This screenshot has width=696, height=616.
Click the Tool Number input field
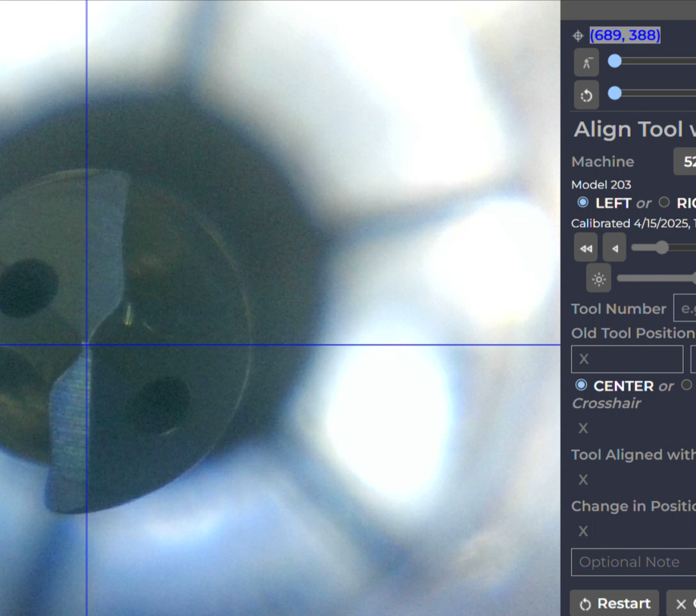pyautogui.click(x=685, y=309)
